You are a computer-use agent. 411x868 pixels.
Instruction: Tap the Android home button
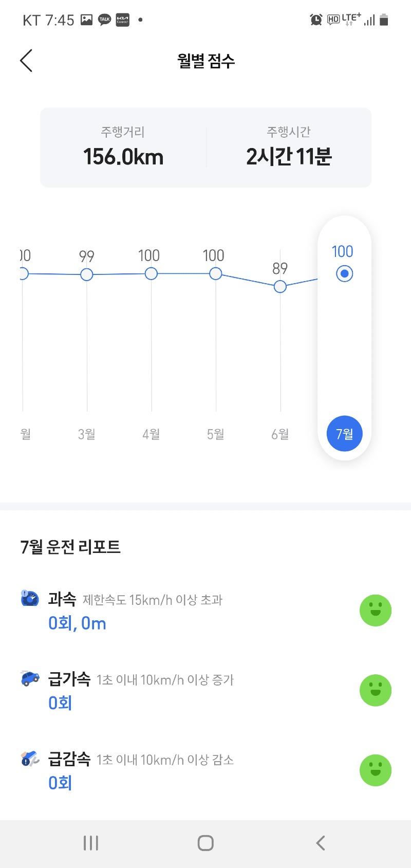click(206, 843)
